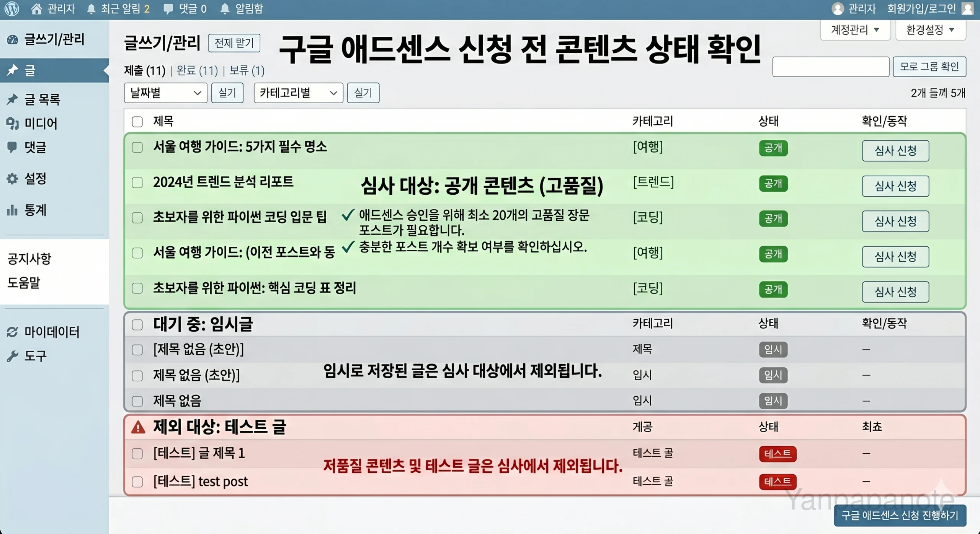Open the 알림함 bell icon
The width and height of the screenshot is (980, 534).
(225, 9)
